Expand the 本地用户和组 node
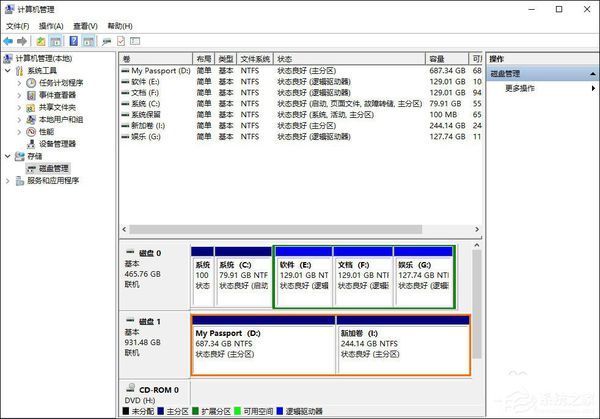 [x=19, y=119]
